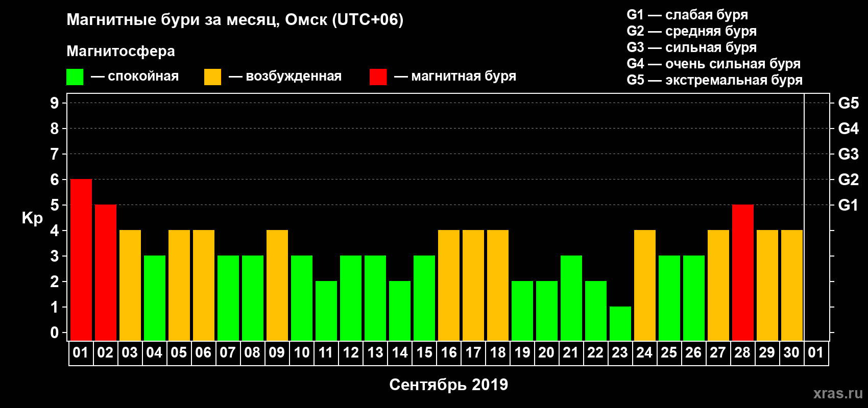
Task: Click the last date label 01 after 30
Action: 816,353
